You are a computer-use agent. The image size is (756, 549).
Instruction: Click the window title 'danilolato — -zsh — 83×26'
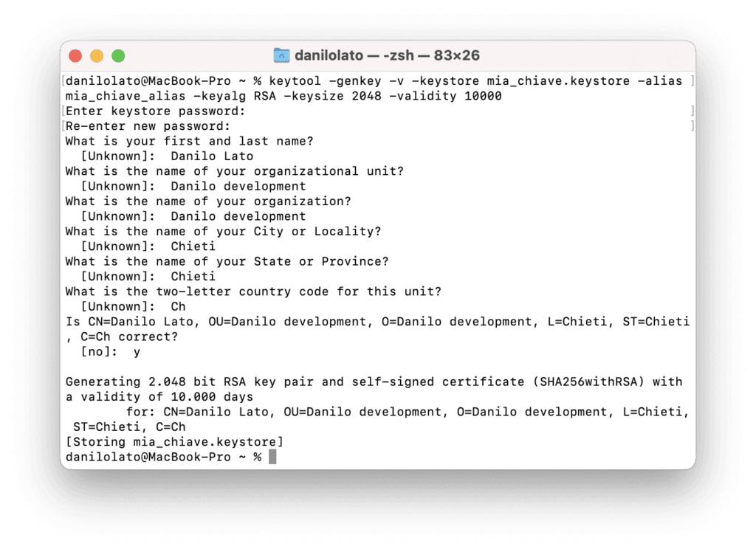point(388,55)
